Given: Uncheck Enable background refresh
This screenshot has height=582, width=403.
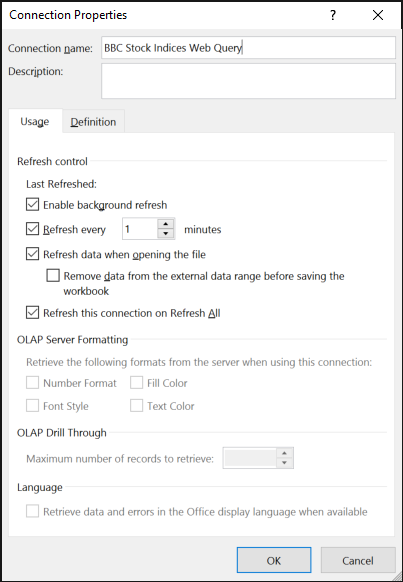Looking at the screenshot, I should pyautogui.click(x=32, y=205).
